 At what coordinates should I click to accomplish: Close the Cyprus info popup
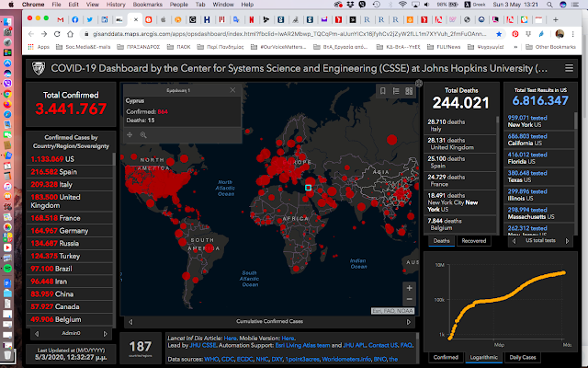(232, 90)
